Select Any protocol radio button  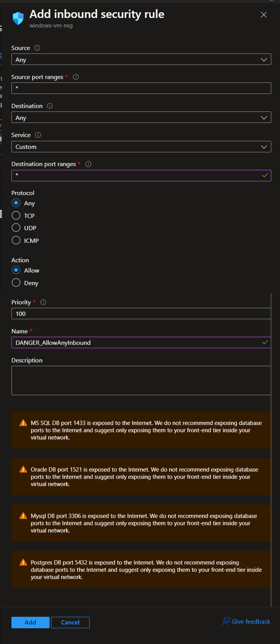tap(16, 203)
